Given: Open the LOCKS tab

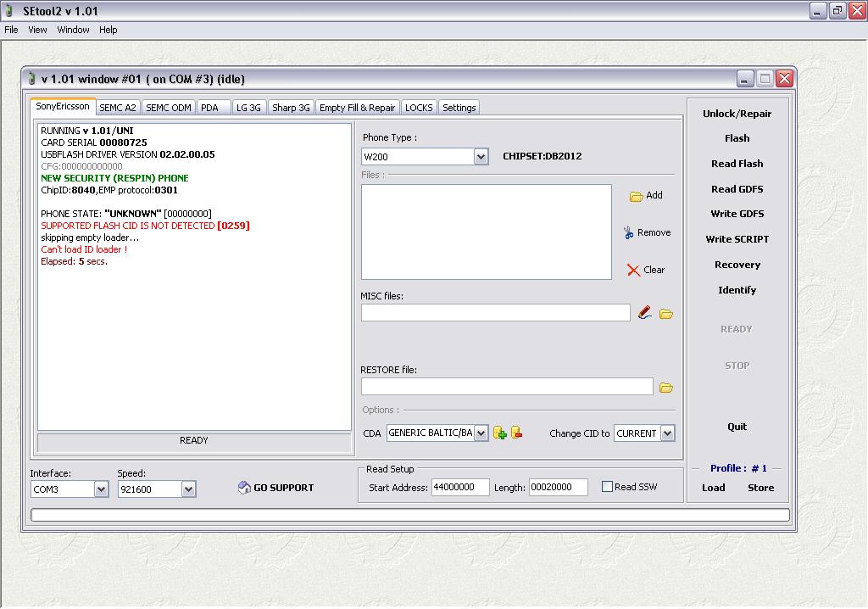Looking at the screenshot, I should point(419,108).
